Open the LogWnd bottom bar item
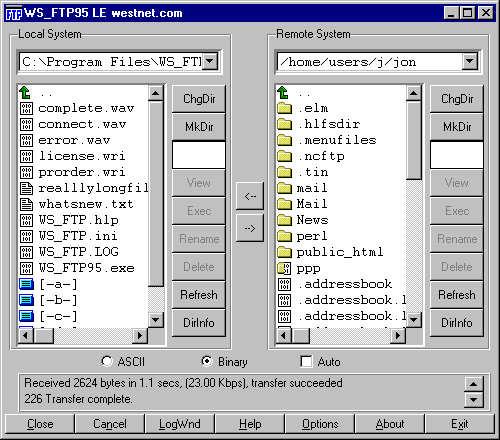This screenshot has height=440, width=500. click(x=180, y=424)
